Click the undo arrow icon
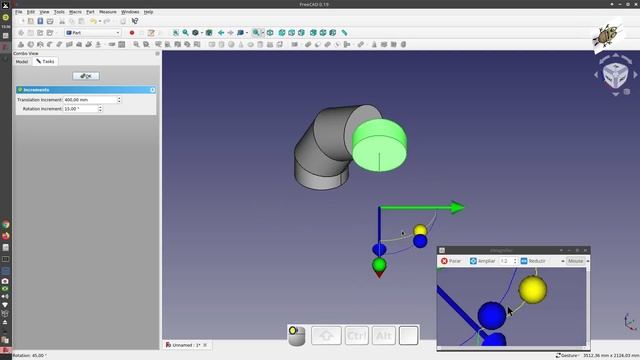 [93, 21]
